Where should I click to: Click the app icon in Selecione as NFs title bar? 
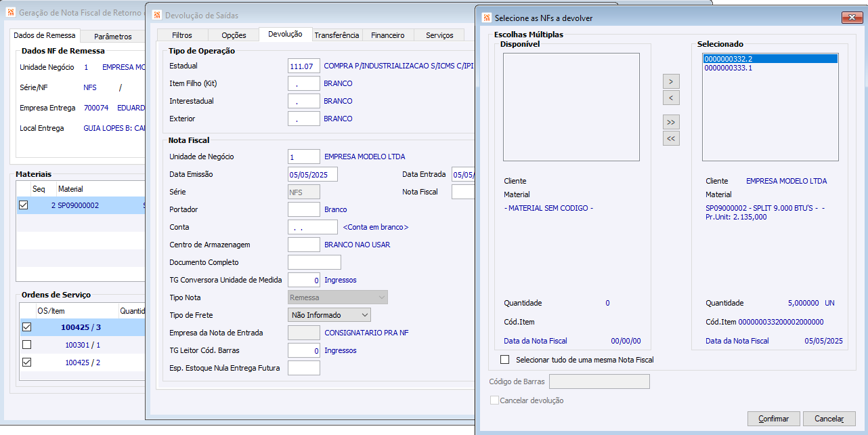coord(485,18)
